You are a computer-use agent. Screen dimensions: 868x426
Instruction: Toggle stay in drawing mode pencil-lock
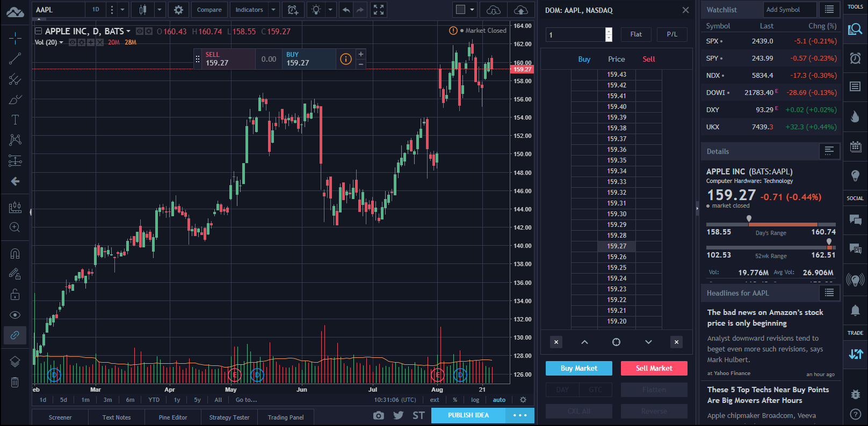15,274
